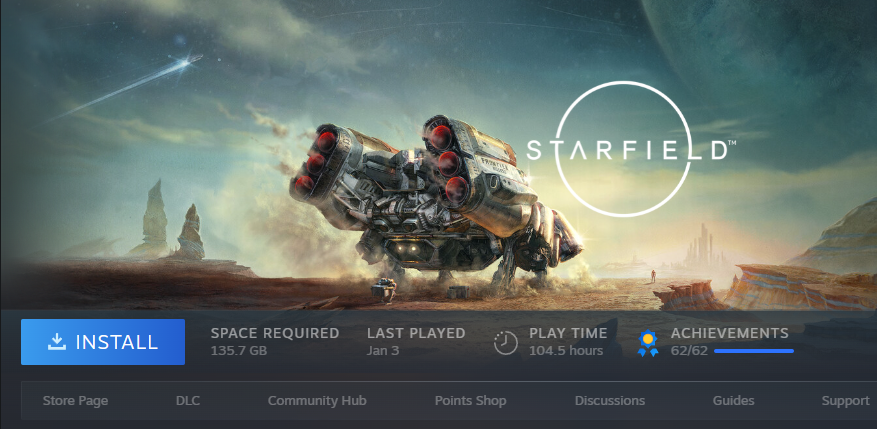This screenshot has height=429, width=877.
Task: Open the Support page
Action: 845,400
